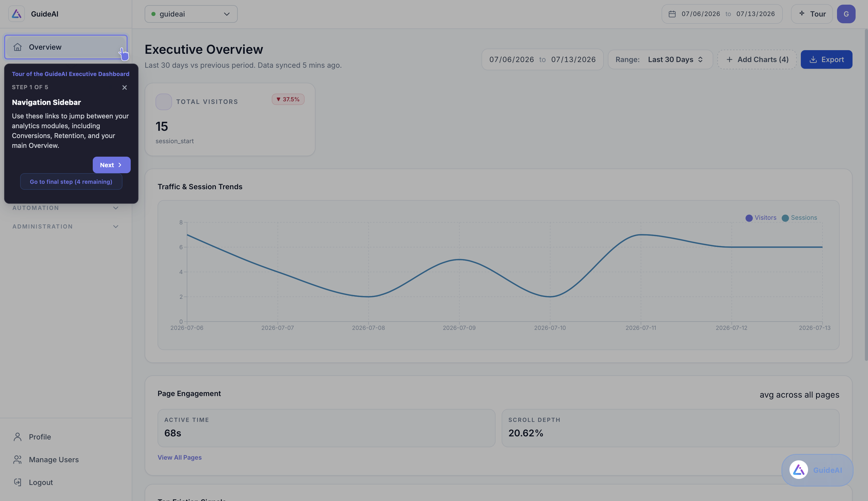Click the View All Pages link
This screenshot has height=501, width=868.
[x=180, y=457]
